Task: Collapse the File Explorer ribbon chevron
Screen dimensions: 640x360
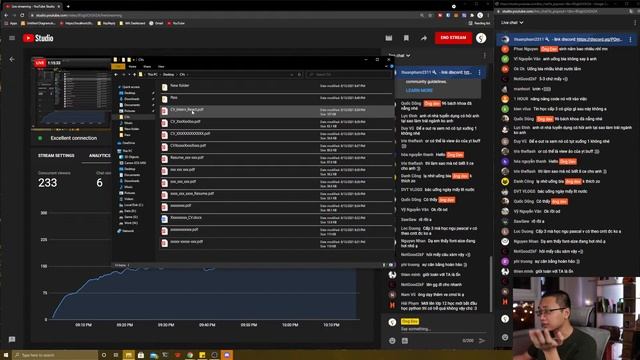Action: pyautogui.click(x=387, y=66)
